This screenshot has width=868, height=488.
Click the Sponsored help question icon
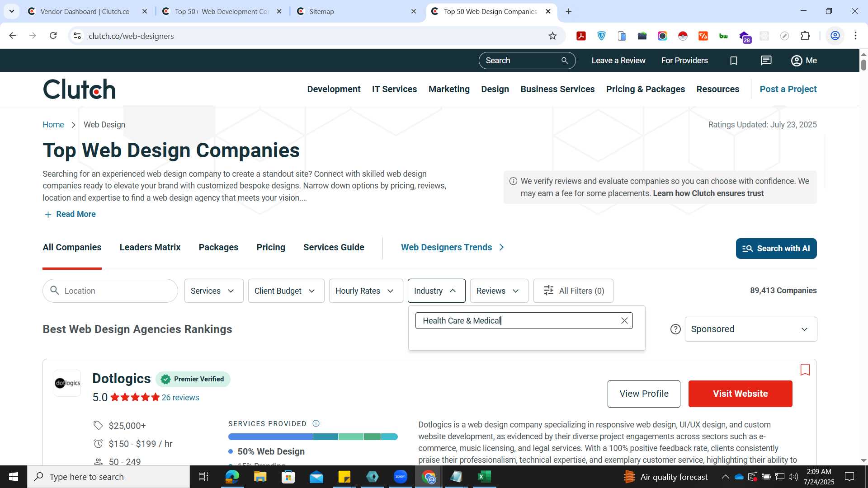(675, 329)
